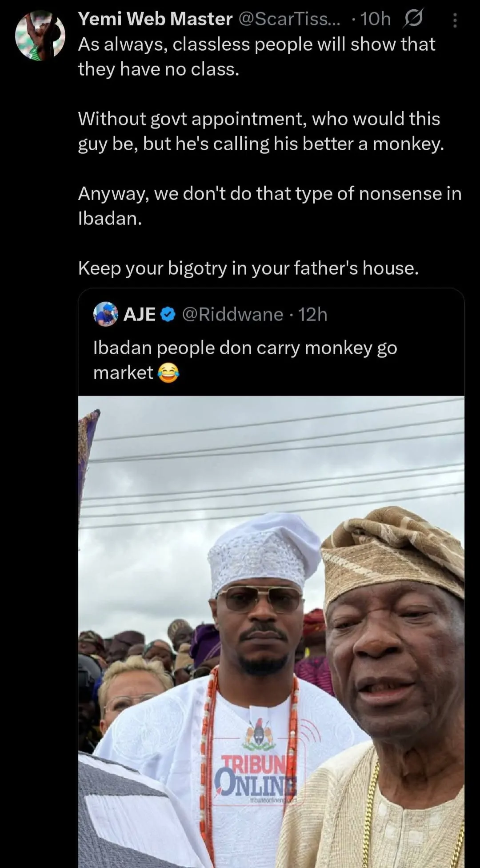Image resolution: width=480 pixels, height=868 pixels.
Task: Tap the @ScarTiss... handle
Action: (x=289, y=19)
